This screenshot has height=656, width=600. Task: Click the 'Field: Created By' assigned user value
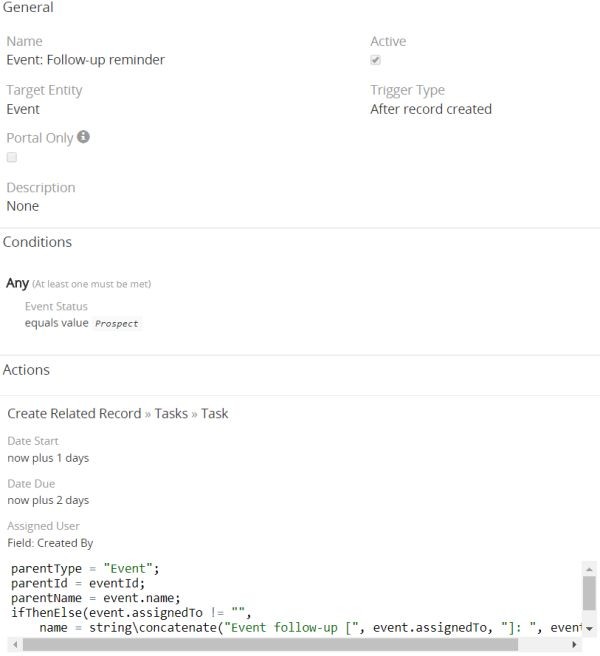tap(50, 543)
